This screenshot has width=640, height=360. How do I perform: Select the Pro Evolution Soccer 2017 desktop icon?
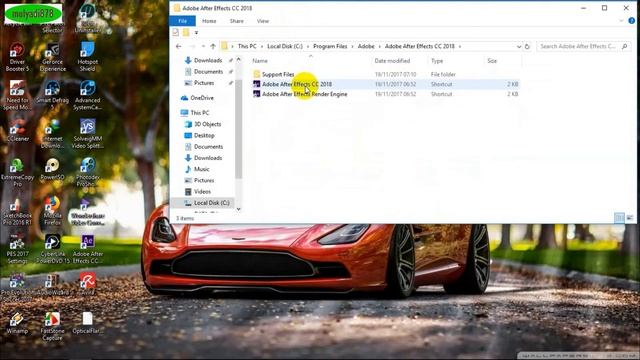[17, 287]
